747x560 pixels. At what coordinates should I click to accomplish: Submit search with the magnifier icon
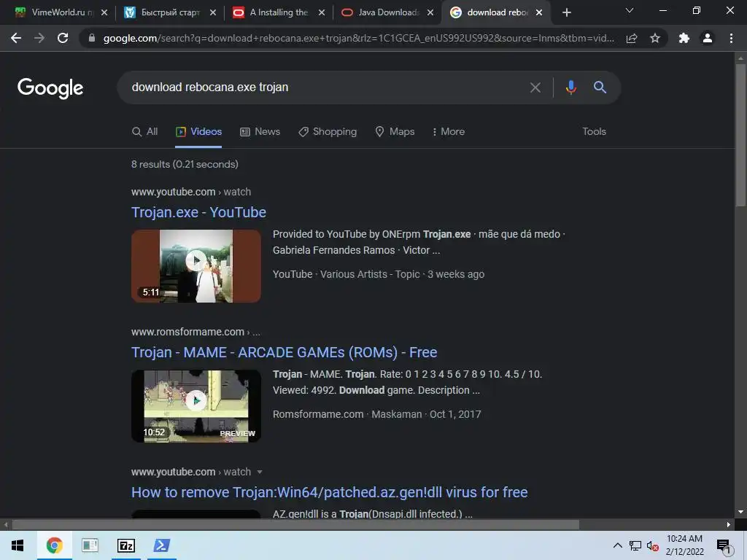coord(600,87)
